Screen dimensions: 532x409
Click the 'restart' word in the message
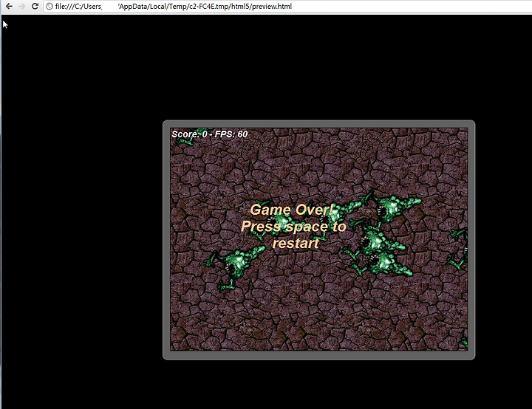coord(296,243)
